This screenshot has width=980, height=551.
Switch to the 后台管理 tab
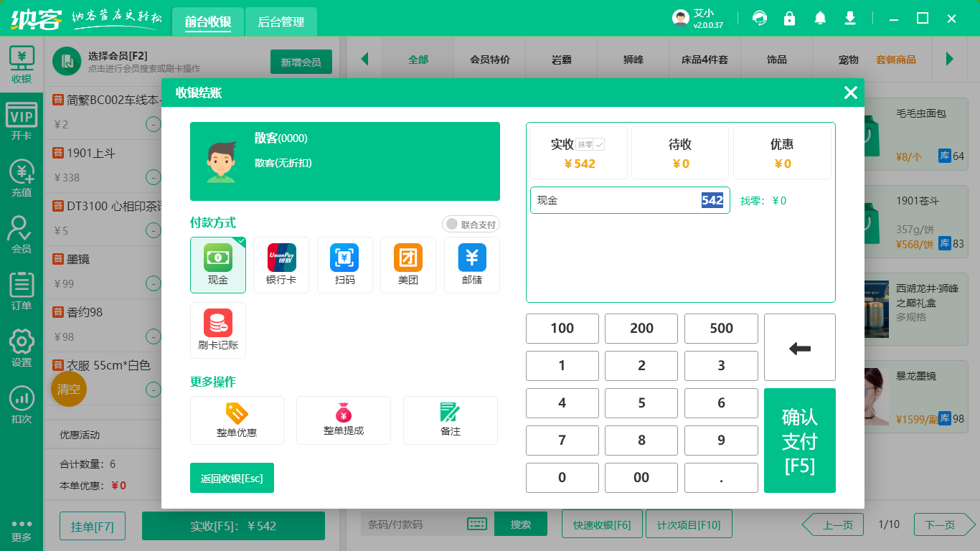pyautogui.click(x=280, y=22)
